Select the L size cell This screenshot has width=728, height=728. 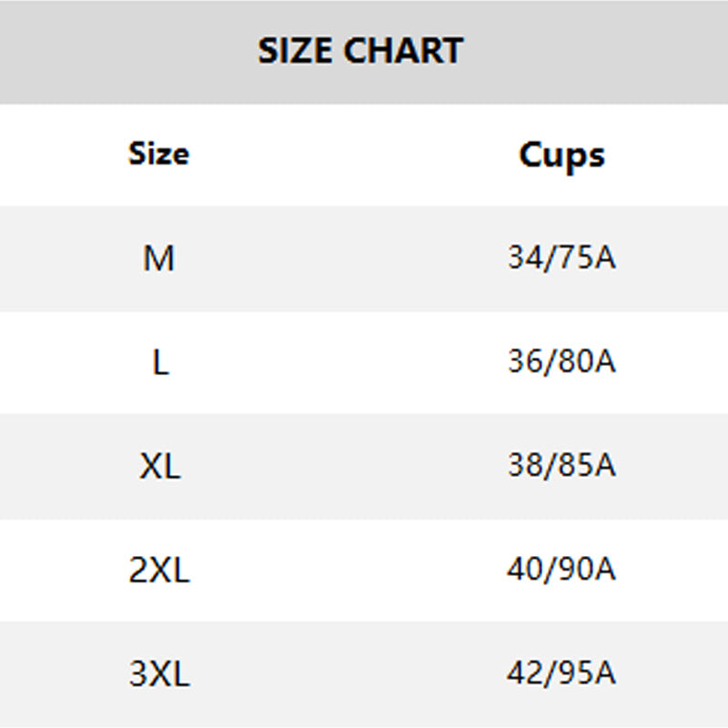160,363
